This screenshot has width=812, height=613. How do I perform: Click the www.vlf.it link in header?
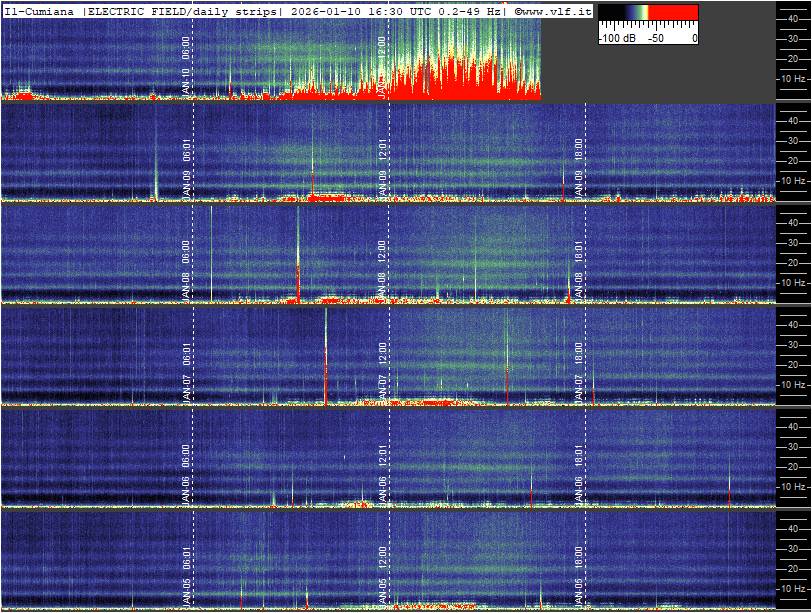point(555,10)
